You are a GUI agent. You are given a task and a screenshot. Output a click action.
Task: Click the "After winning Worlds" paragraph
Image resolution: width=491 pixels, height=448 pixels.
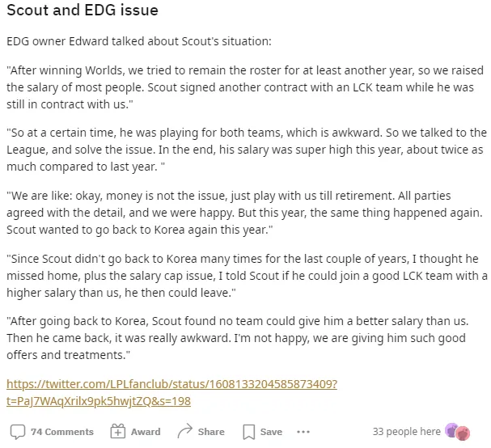(x=243, y=85)
